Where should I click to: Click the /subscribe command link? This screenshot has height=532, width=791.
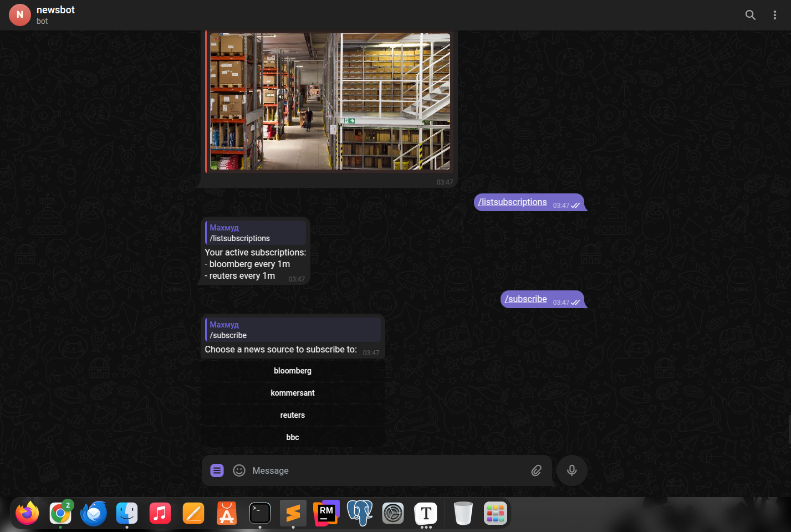(x=525, y=299)
